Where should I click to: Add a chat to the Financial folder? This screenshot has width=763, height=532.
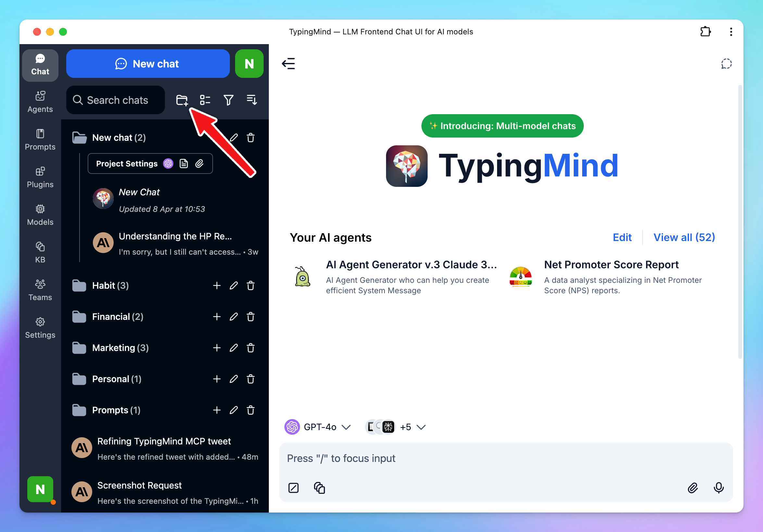click(x=217, y=317)
